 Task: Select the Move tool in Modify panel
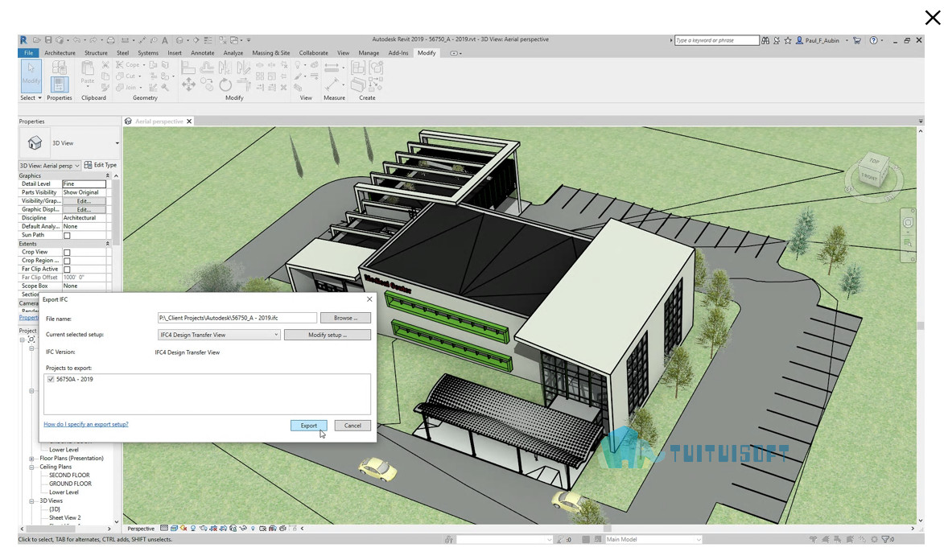click(188, 85)
